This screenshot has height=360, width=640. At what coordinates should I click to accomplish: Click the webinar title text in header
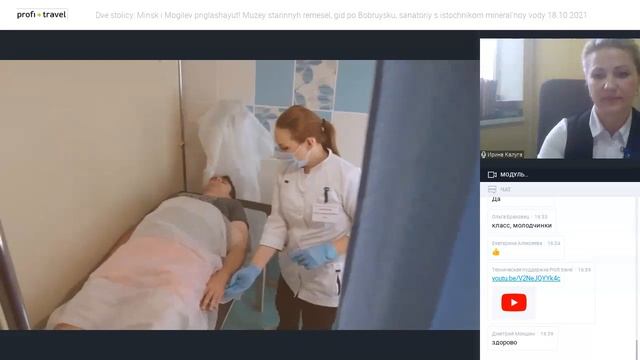click(341, 15)
